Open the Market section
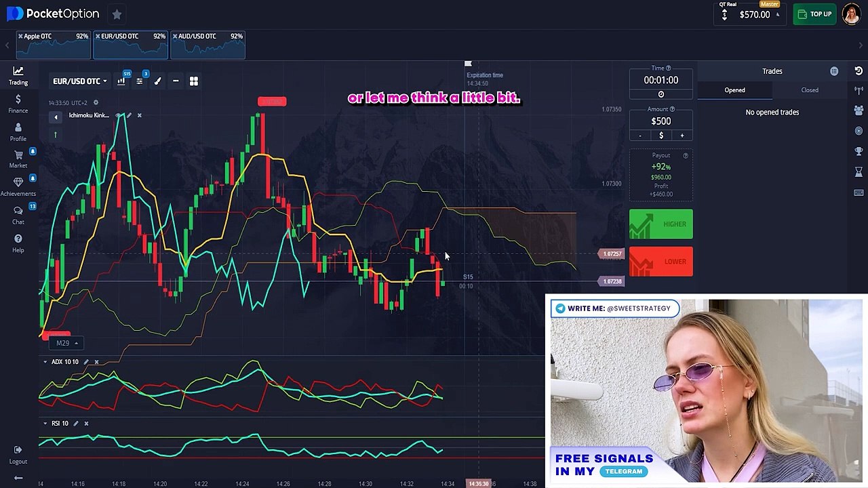Viewport: 868px width, 488px height. tap(18, 159)
